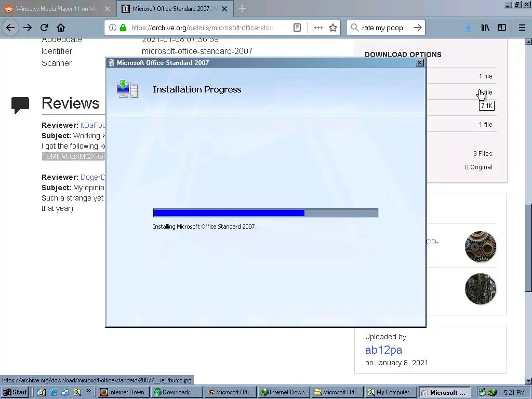
Task: Open uploader ab12pa profile link
Action: (x=383, y=350)
